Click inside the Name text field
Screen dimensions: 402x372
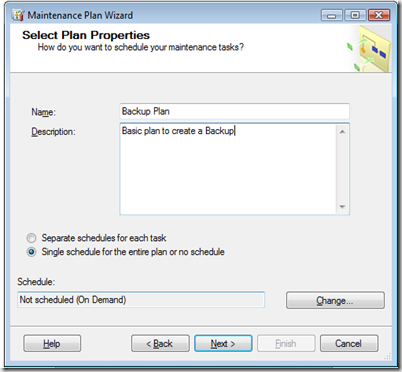click(x=234, y=111)
